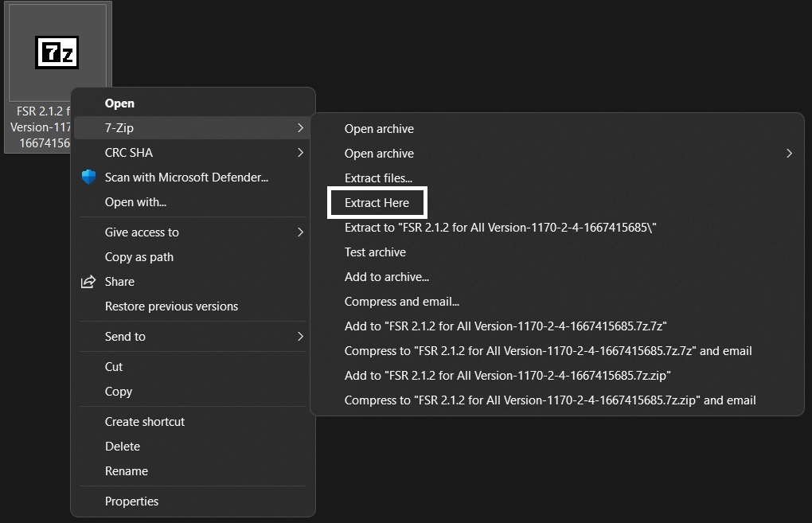Select Compress and email...
This screenshot has height=523, width=812.
[401, 302]
